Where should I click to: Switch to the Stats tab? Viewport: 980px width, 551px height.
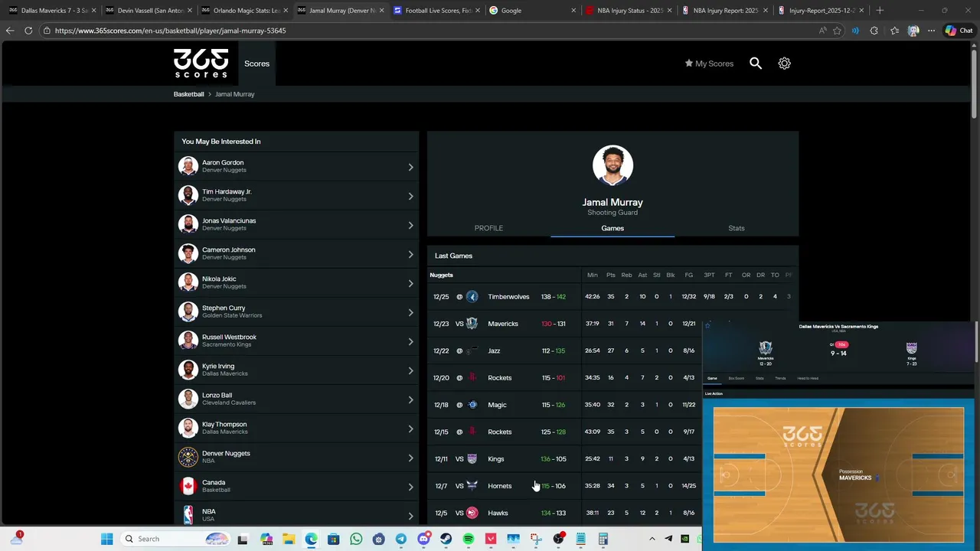[x=737, y=228]
